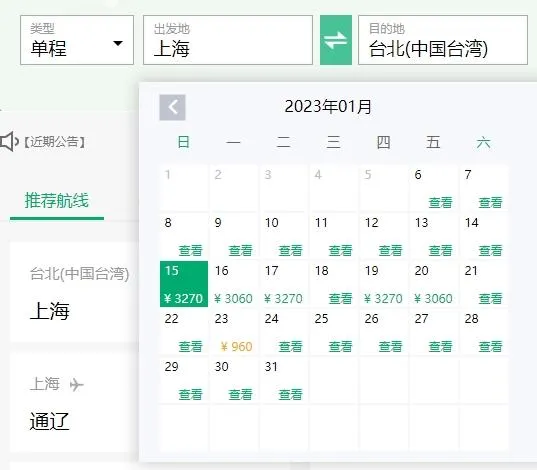Select the 推荐航线 tab
537x470 pixels.
pyautogui.click(x=57, y=200)
